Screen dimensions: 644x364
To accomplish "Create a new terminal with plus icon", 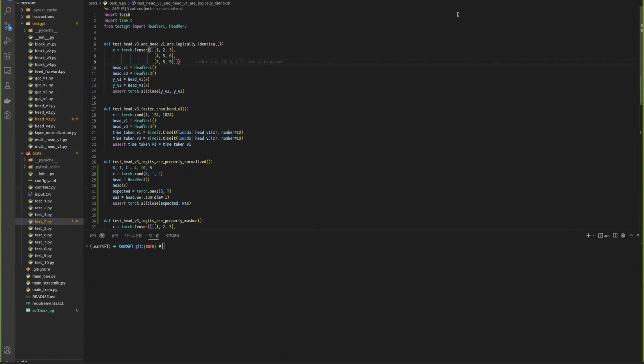I will point(588,236).
